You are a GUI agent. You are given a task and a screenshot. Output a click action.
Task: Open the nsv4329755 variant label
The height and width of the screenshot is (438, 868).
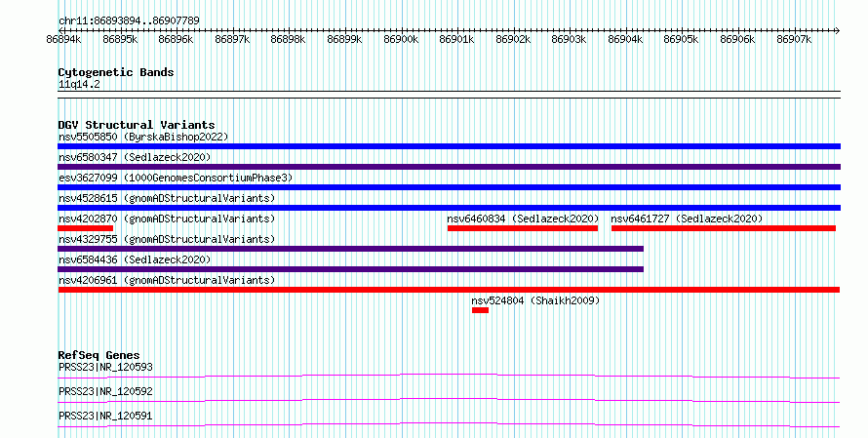point(167,239)
